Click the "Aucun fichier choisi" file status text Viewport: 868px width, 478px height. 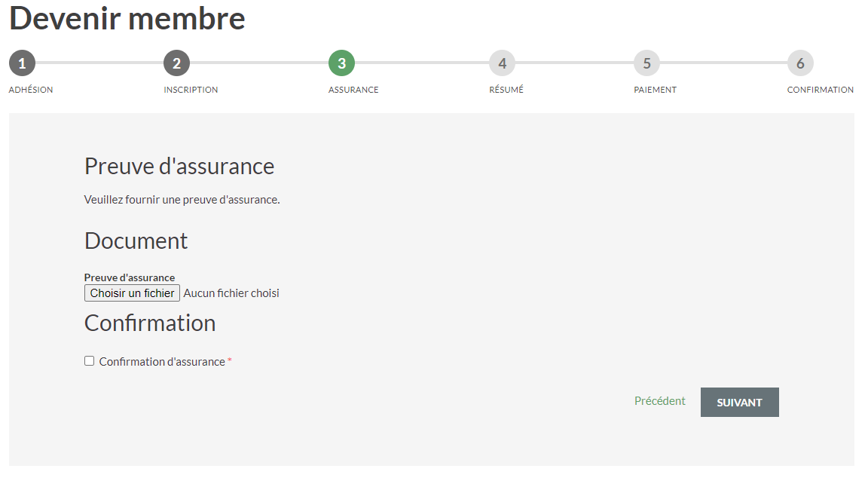pyautogui.click(x=231, y=293)
